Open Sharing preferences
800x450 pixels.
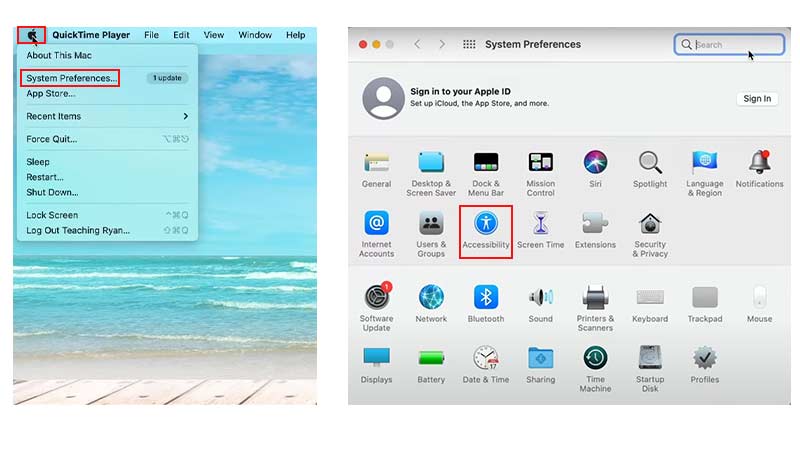[x=541, y=365]
